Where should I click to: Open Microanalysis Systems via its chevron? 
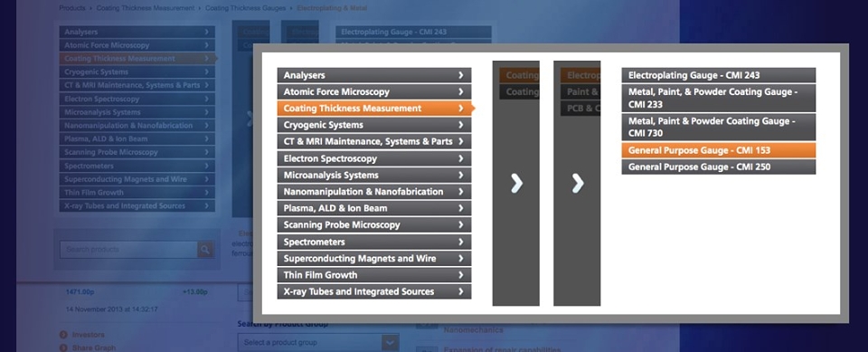coord(460,176)
